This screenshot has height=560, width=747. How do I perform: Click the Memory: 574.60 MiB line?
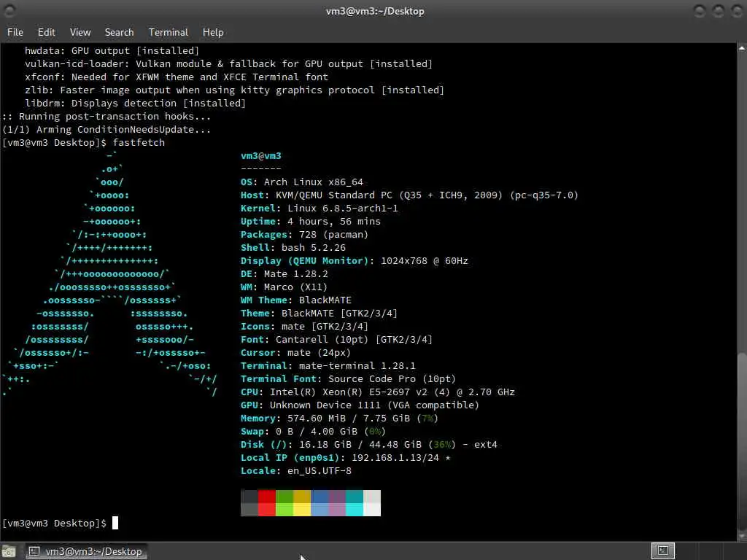tap(340, 419)
